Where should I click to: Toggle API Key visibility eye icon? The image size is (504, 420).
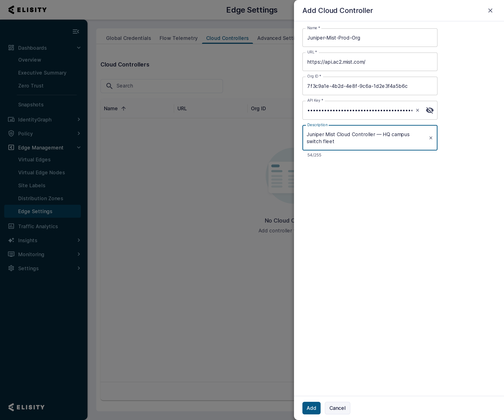(430, 110)
